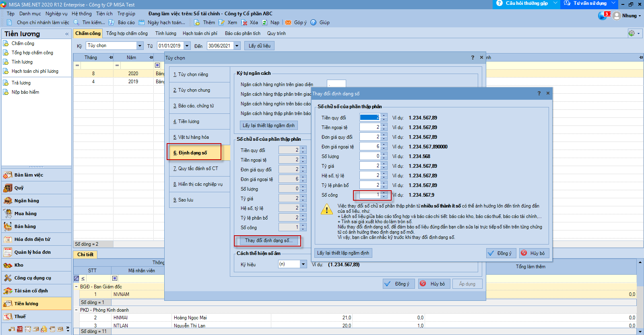The image size is (644, 335).
Task: Switch to the Tính lương tab
Action: (166, 33)
